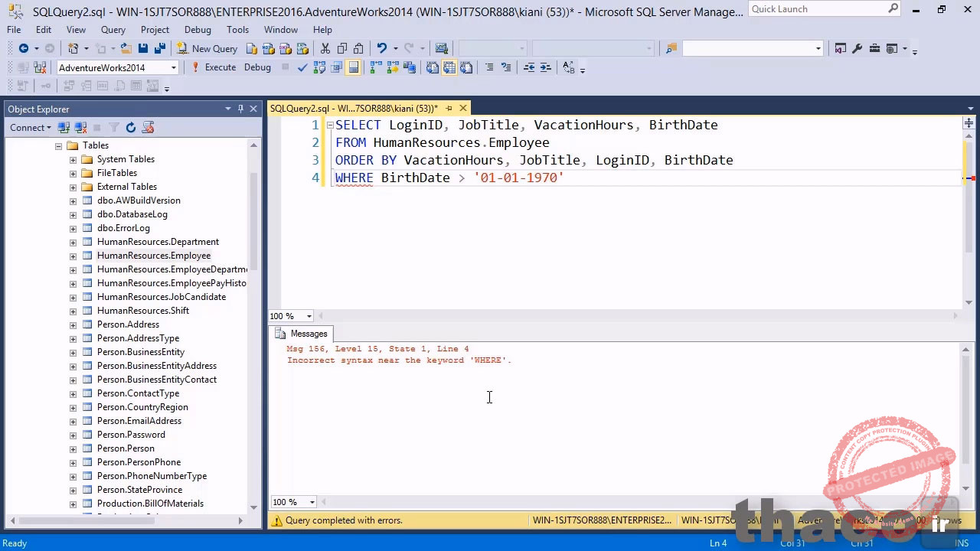Viewport: 980px width, 551px height.
Task: Expand the HumanResources.Employee table node
Action: (73, 256)
